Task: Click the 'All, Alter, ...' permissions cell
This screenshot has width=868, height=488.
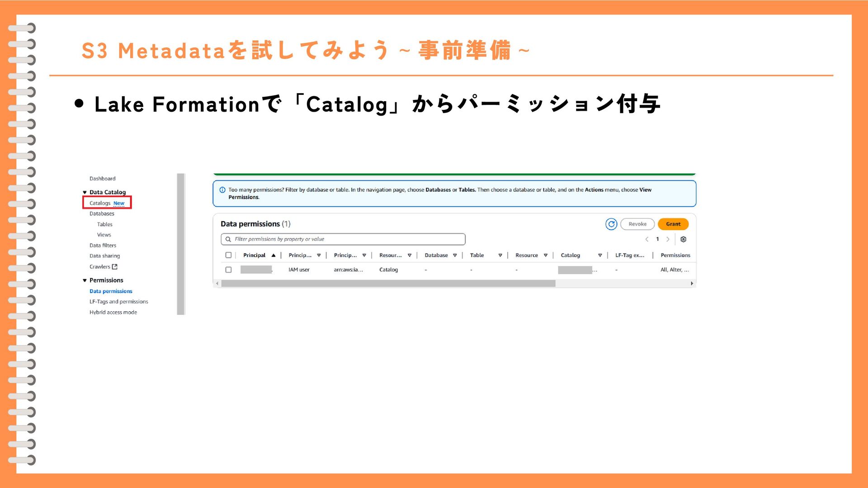Action: (675, 270)
